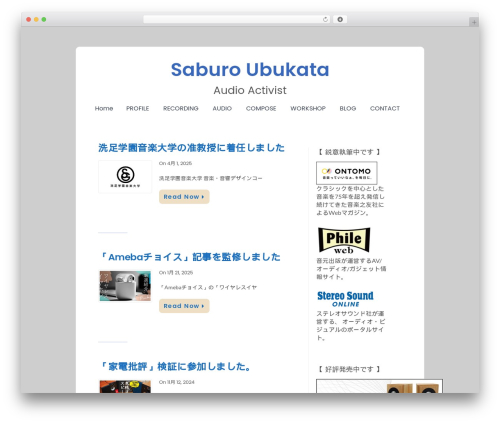Open the CONTACT menu item

point(385,108)
